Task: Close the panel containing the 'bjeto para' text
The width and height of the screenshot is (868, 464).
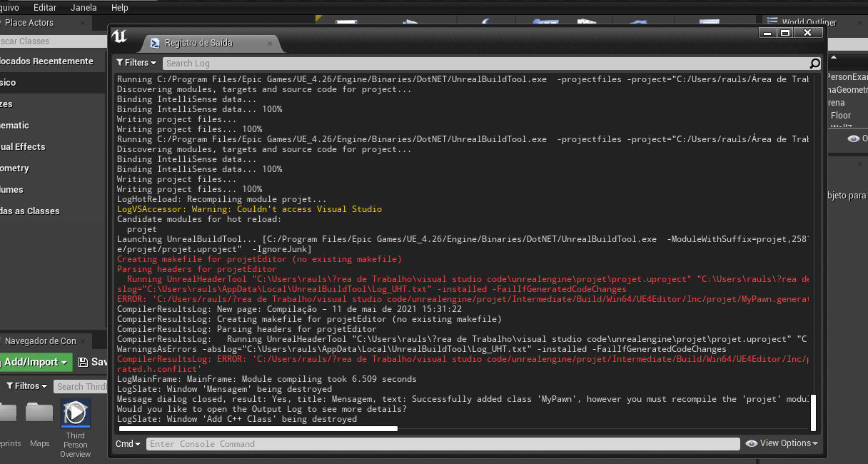Action: (x=861, y=164)
